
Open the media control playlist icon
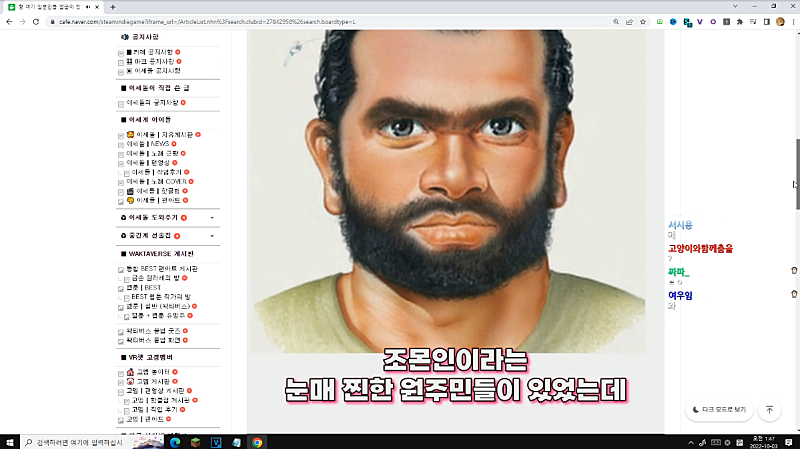coord(753,22)
